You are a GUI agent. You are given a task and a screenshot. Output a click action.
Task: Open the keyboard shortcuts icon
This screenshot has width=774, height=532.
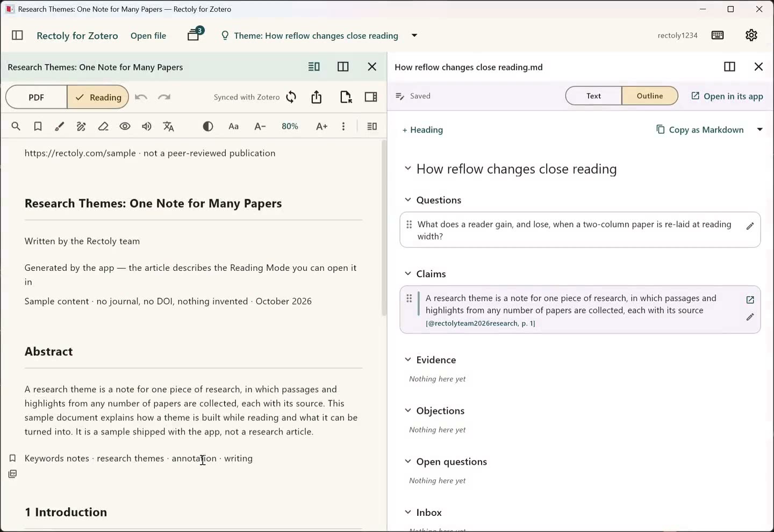pyautogui.click(x=718, y=35)
